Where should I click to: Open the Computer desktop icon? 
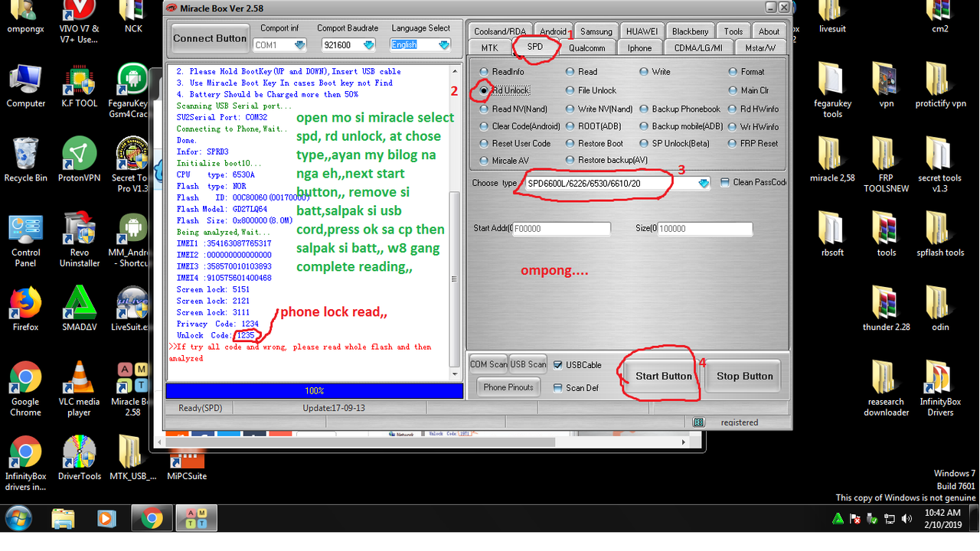[25, 85]
